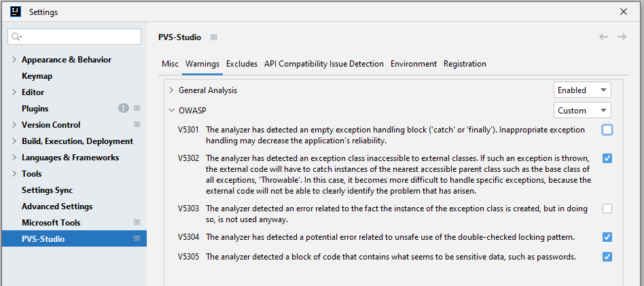Expand the General Analysis section
This screenshot has height=286, width=644.
pyautogui.click(x=171, y=90)
